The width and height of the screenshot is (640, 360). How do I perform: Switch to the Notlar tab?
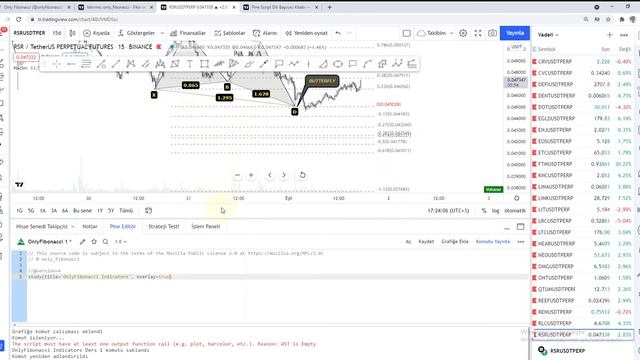point(90,226)
